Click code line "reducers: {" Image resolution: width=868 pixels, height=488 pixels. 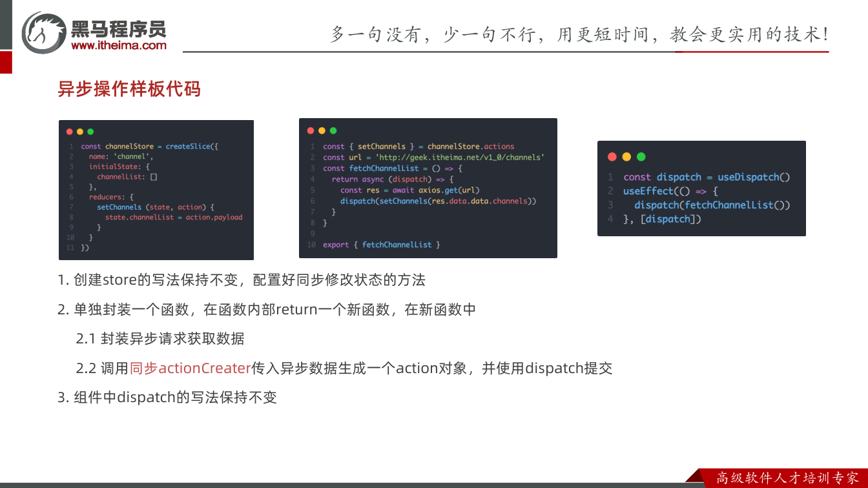click(111, 197)
